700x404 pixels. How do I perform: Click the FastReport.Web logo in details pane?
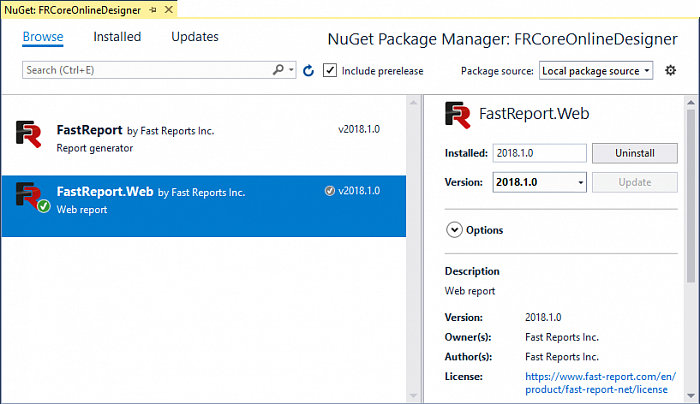pyautogui.click(x=458, y=115)
